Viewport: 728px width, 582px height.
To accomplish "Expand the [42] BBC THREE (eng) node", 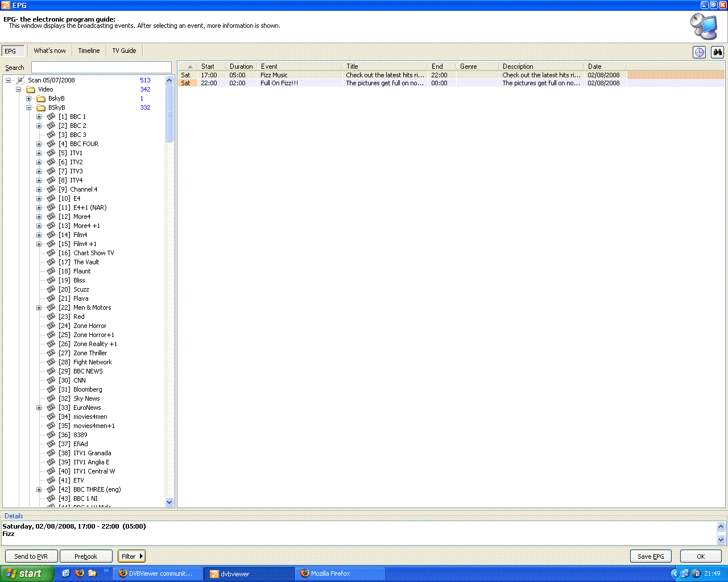I will click(39, 489).
